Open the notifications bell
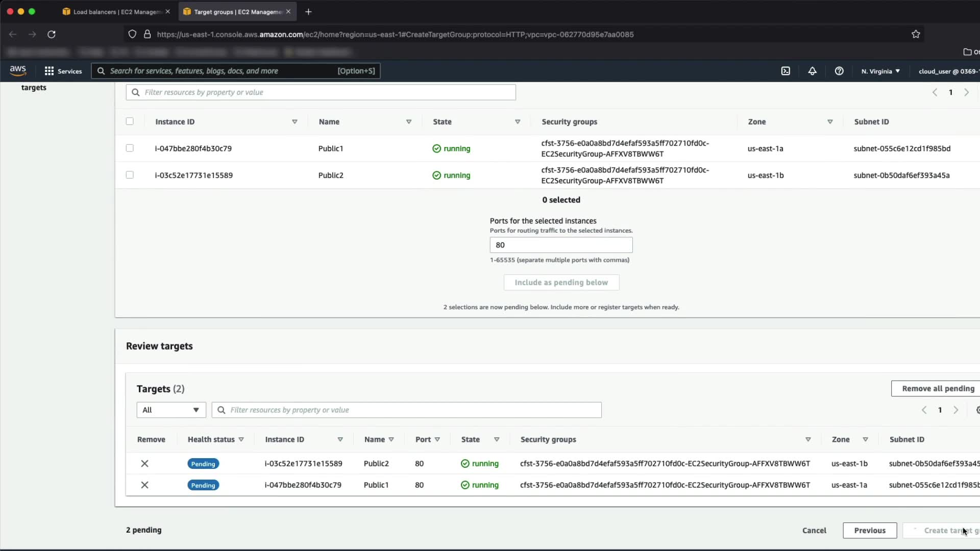 click(812, 71)
